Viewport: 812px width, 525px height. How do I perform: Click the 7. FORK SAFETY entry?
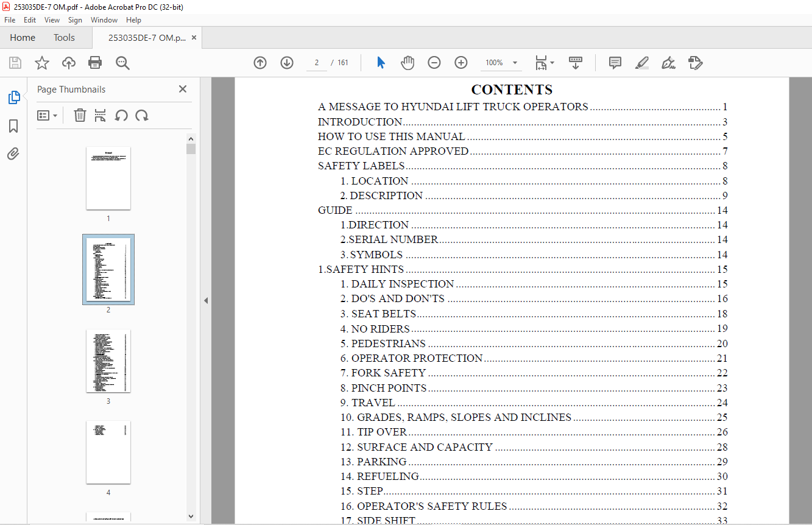tap(534, 373)
